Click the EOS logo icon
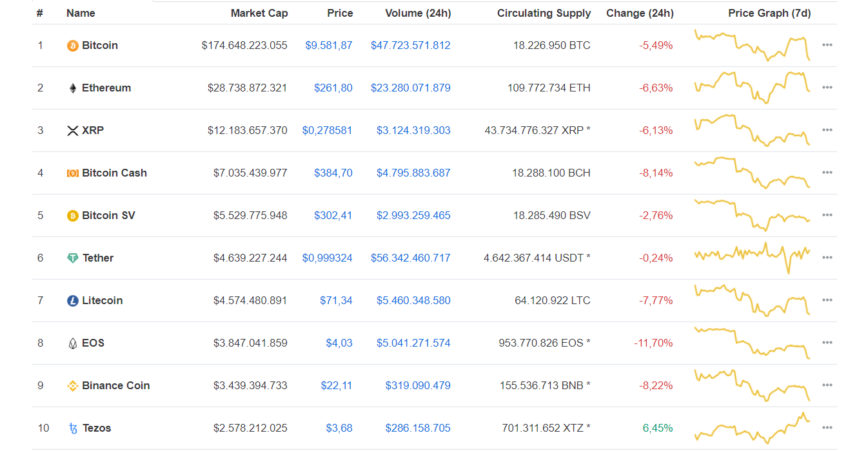The width and height of the screenshot is (868, 451). point(73,343)
